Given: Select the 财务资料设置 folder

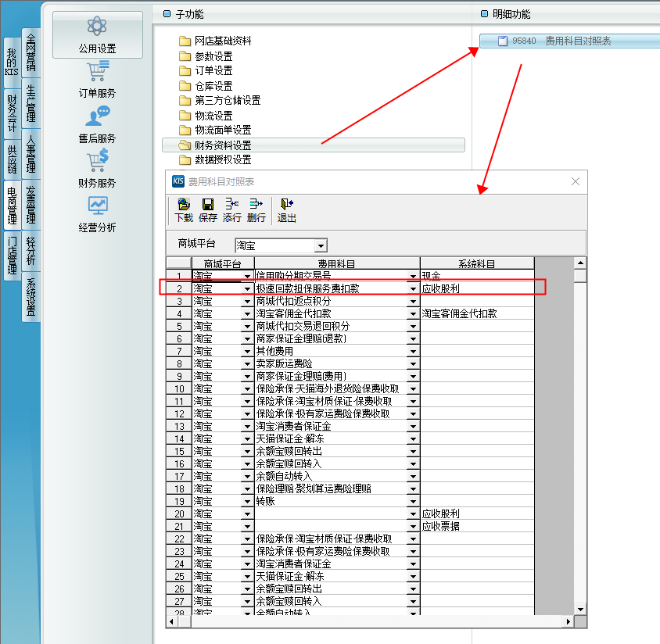Looking at the screenshot, I should (x=313, y=145).
